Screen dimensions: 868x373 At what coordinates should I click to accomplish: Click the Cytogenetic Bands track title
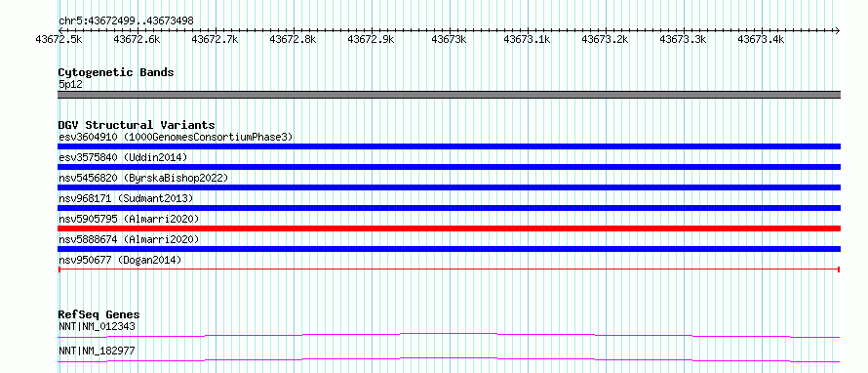tap(116, 72)
